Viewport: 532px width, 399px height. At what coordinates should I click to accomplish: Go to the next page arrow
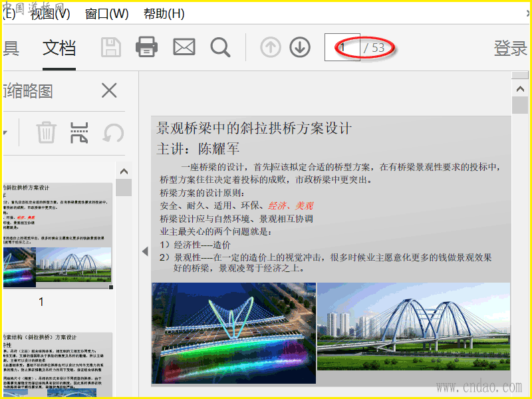point(300,47)
